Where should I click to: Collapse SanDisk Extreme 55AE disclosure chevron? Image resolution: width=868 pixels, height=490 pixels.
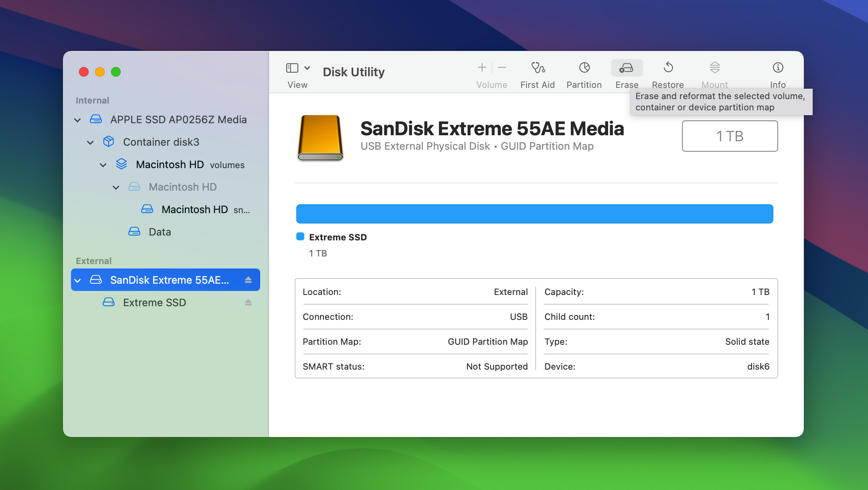coord(77,281)
